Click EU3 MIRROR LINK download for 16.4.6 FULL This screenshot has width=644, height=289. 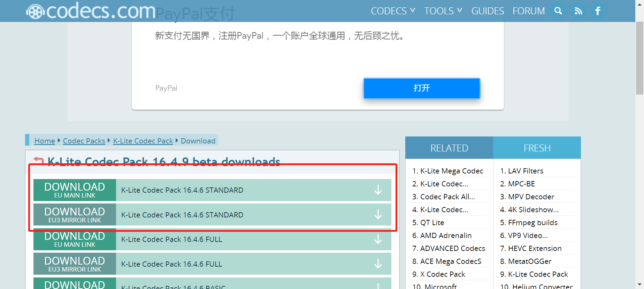tap(75, 264)
